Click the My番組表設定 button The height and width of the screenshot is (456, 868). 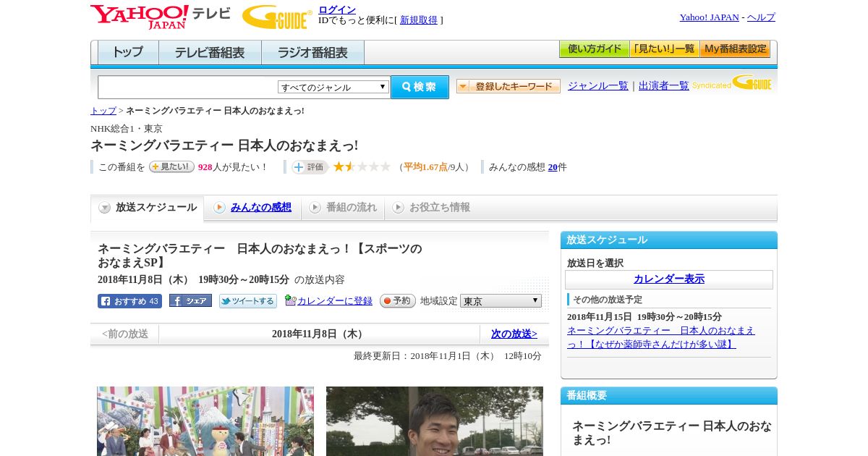(x=735, y=49)
